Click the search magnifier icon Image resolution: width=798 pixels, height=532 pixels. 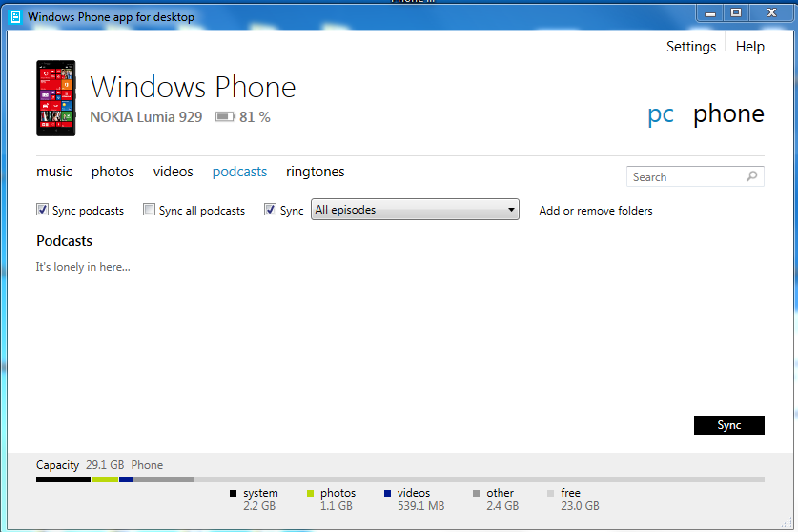[x=751, y=176]
